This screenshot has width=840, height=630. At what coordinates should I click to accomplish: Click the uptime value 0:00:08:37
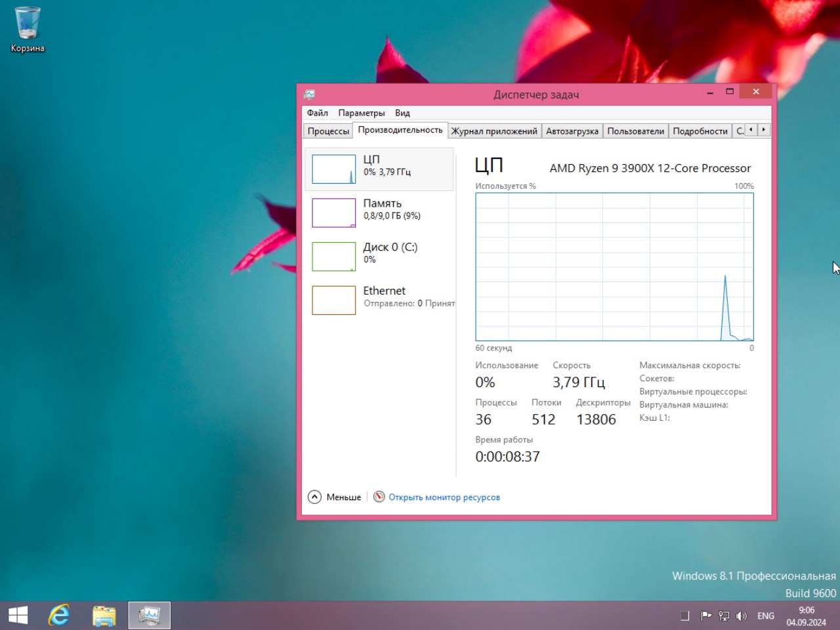[x=508, y=457]
